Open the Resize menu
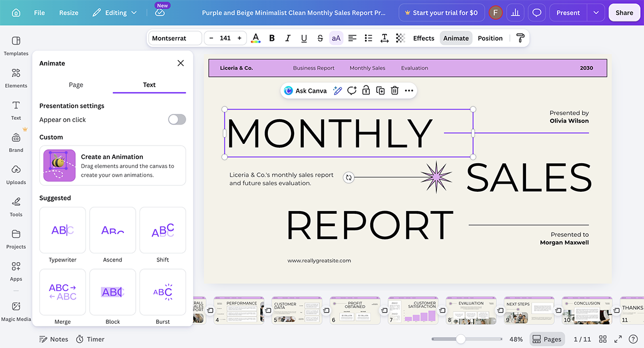This screenshot has height=348, width=644. click(69, 12)
